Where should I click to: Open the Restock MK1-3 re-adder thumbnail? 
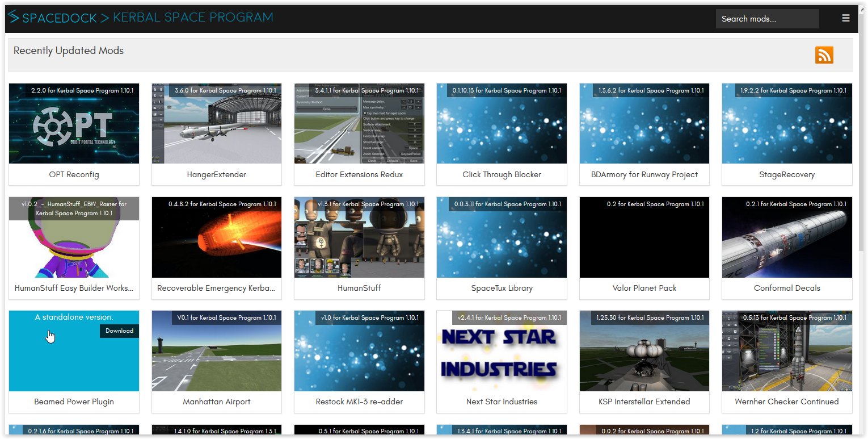pyautogui.click(x=359, y=351)
